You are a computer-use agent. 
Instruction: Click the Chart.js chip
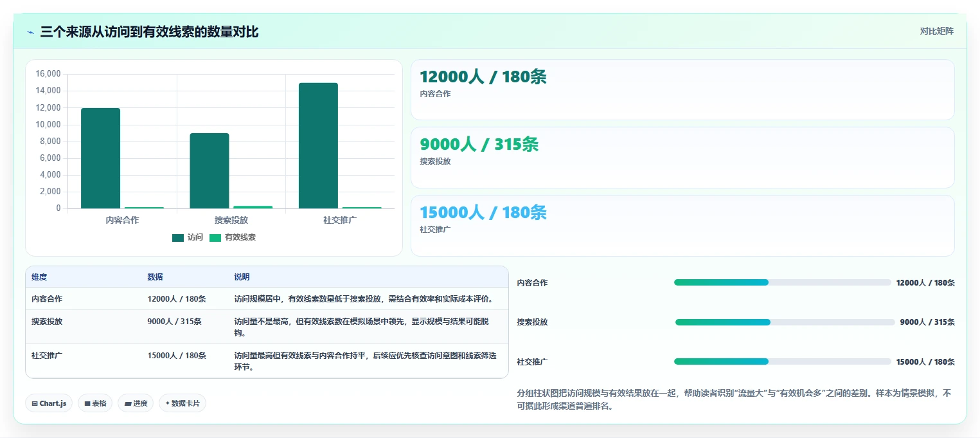tap(49, 403)
